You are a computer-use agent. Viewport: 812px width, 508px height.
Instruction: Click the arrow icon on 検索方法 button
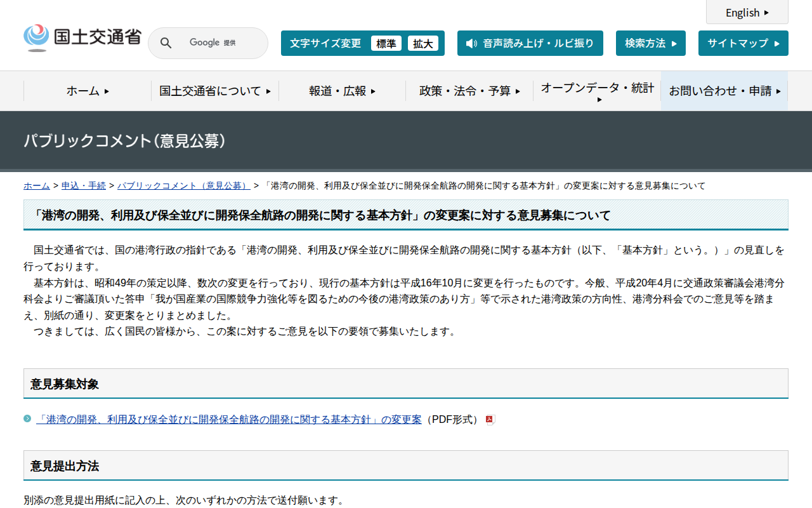[x=674, y=43]
